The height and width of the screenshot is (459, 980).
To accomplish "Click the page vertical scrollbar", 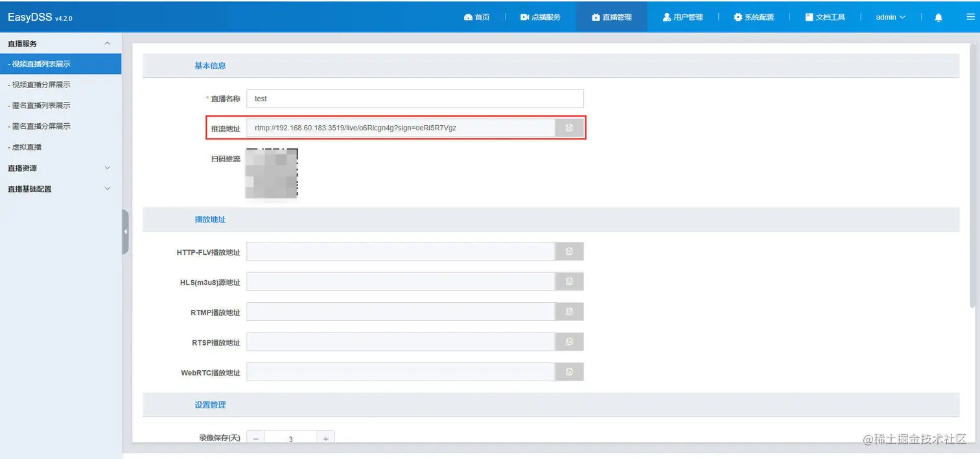I will click(x=972, y=175).
